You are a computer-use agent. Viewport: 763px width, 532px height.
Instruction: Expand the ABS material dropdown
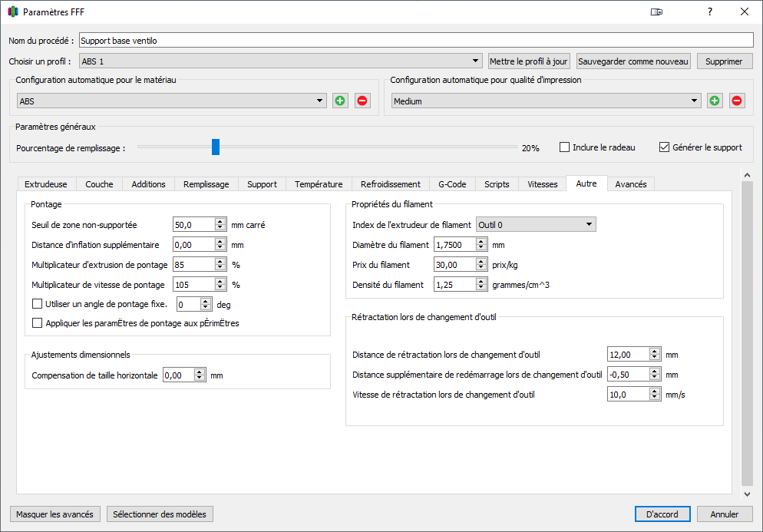(x=171, y=101)
